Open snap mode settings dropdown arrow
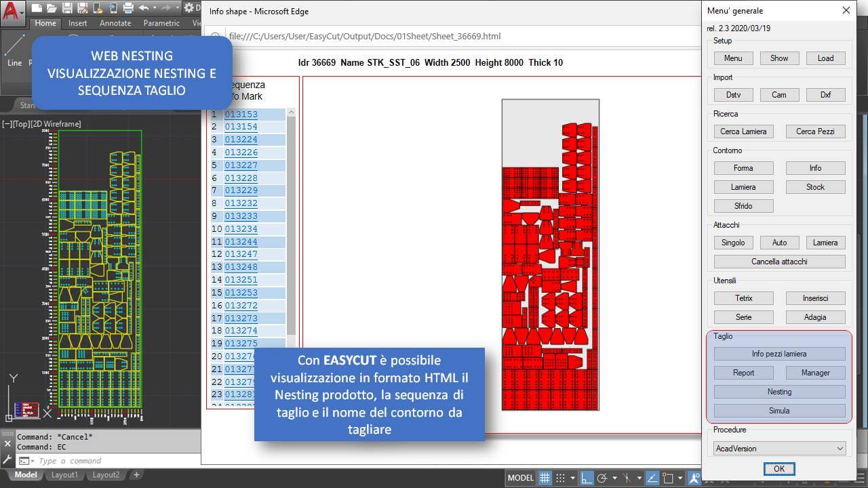 click(572, 478)
